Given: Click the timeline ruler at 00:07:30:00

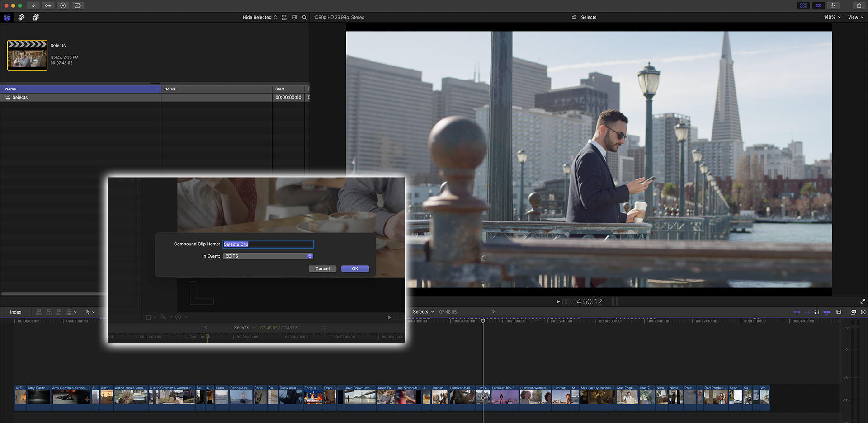Looking at the screenshot, I should point(755,321).
